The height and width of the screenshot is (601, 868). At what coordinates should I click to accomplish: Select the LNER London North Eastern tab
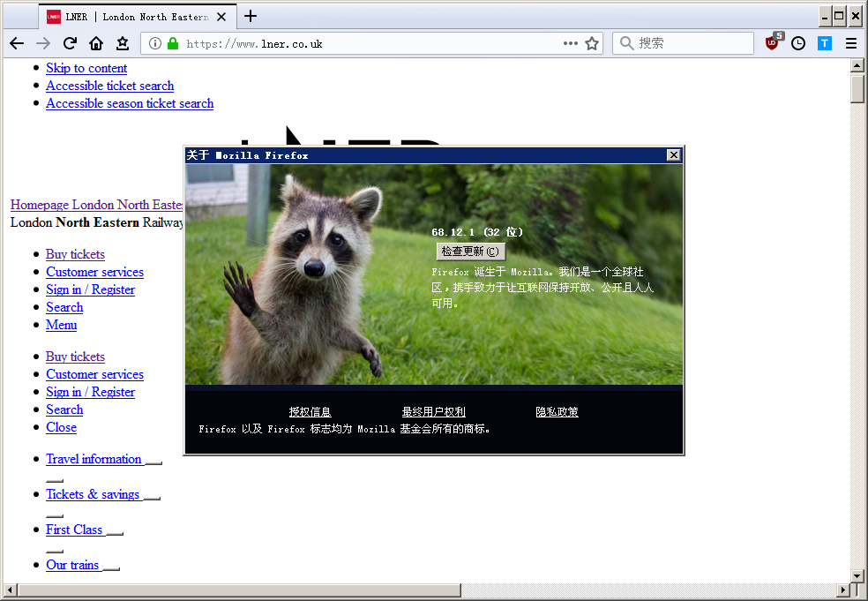click(x=138, y=17)
